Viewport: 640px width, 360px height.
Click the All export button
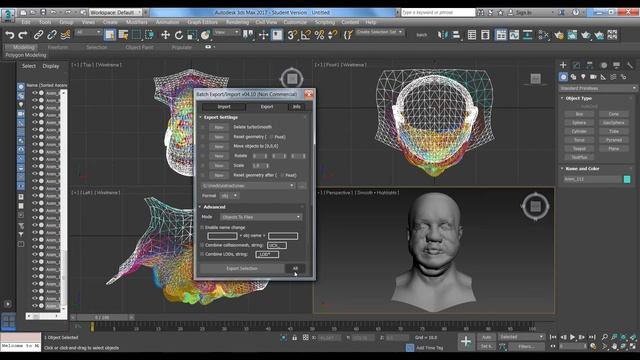click(295, 269)
